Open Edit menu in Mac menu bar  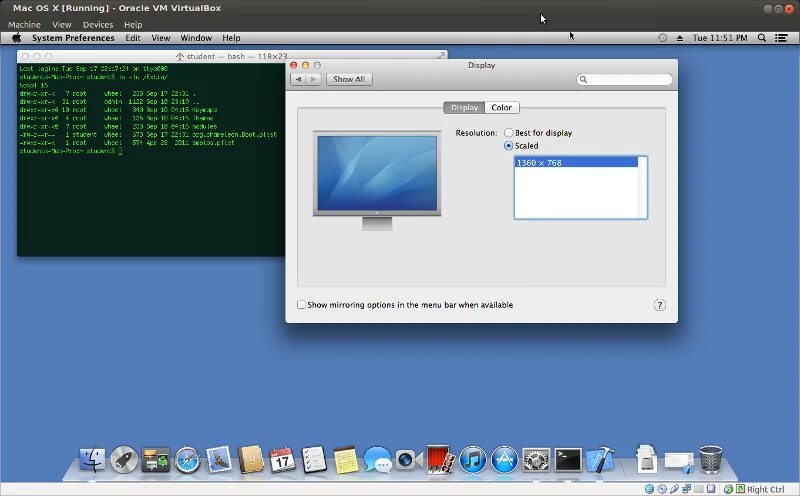pyautogui.click(x=133, y=38)
